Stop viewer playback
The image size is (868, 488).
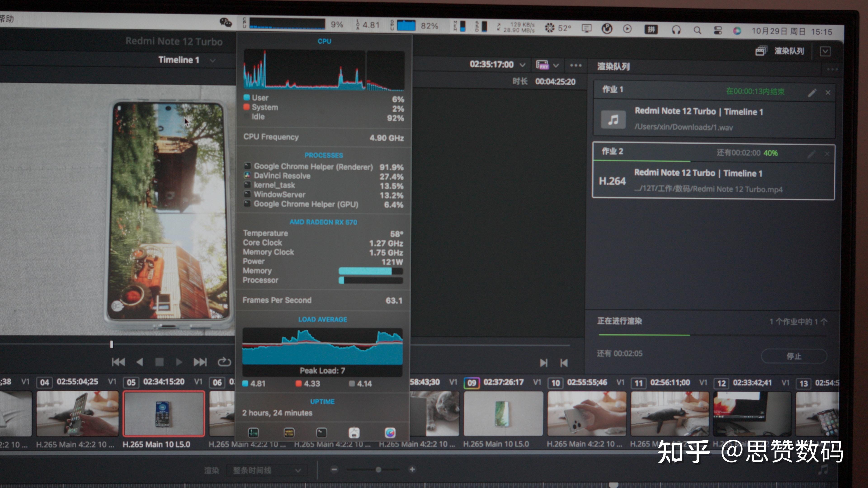(x=159, y=362)
